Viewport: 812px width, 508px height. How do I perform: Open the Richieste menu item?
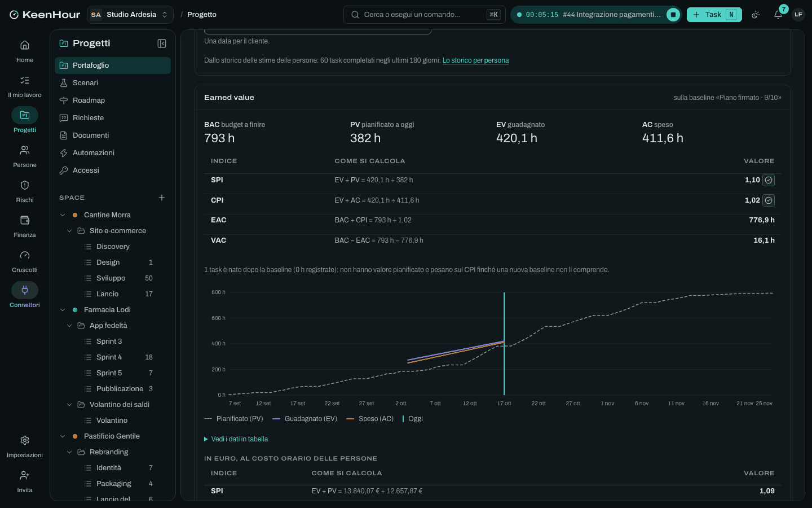[113, 118]
